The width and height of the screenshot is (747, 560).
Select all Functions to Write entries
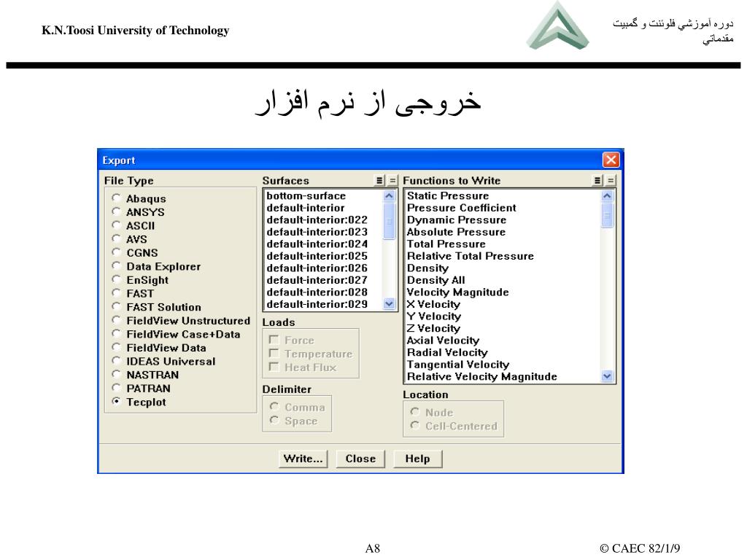click(597, 181)
